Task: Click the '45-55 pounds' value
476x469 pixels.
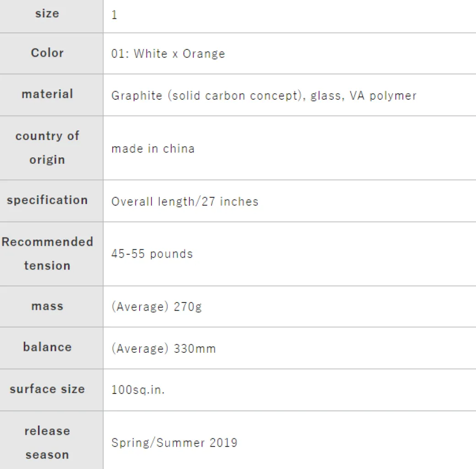Action: click(152, 254)
